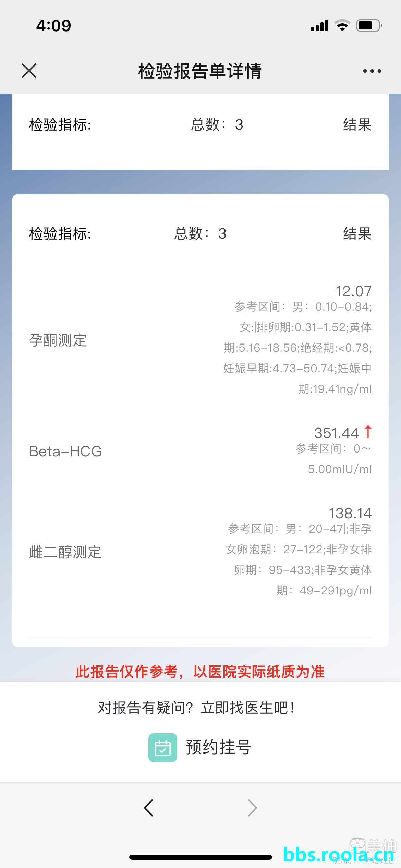
Task: Select the 孕酮测定 test row
Action: [200, 340]
